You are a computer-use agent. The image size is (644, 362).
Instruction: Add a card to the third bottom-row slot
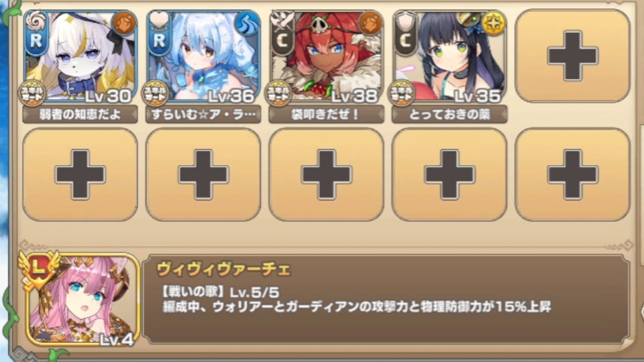(x=326, y=174)
